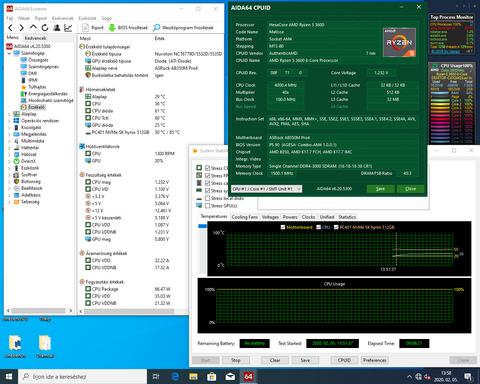Open the line graph icon in AIDA64 toolbar

[68, 28]
